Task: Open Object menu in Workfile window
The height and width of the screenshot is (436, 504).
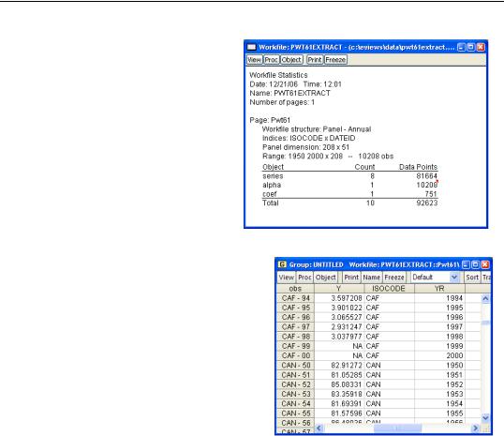Action: tap(291, 60)
